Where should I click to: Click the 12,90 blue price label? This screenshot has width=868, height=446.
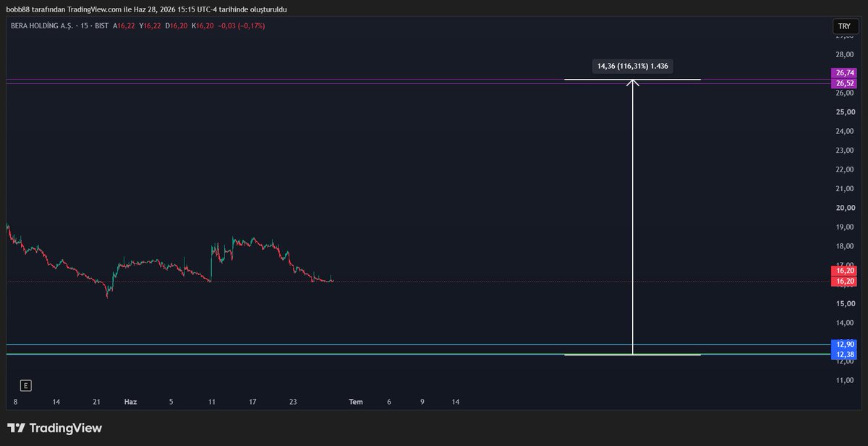[x=844, y=344]
